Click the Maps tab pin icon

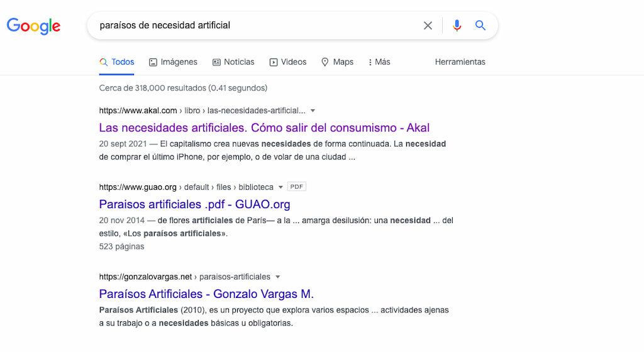coord(325,62)
